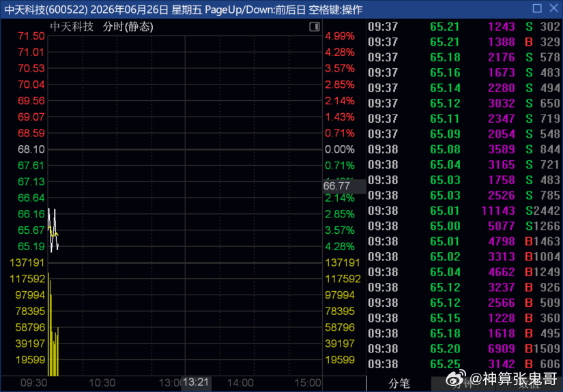The image size is (563, 392).
Task: Select the 65.16 trade with volume 1673
Action: (x=464, y=73)
